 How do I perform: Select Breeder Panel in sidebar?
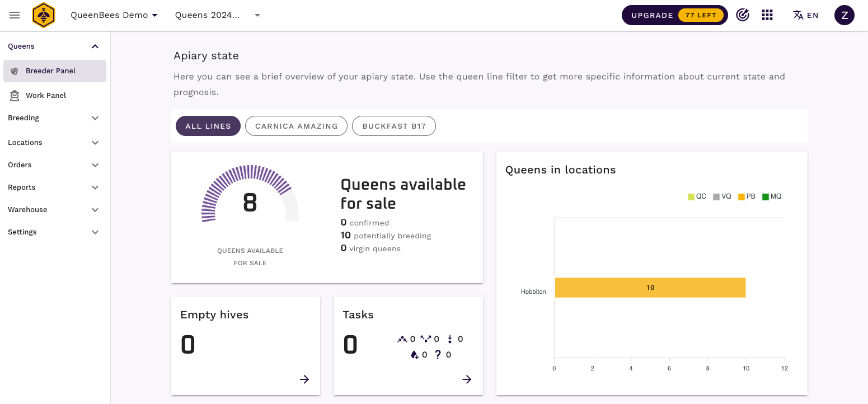coord(50,71)
